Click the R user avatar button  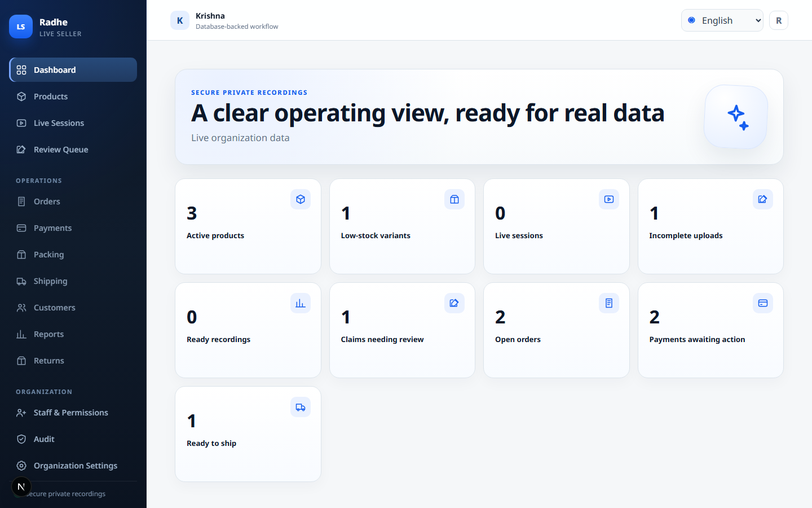pyautogui.click(x=779, y=20)
